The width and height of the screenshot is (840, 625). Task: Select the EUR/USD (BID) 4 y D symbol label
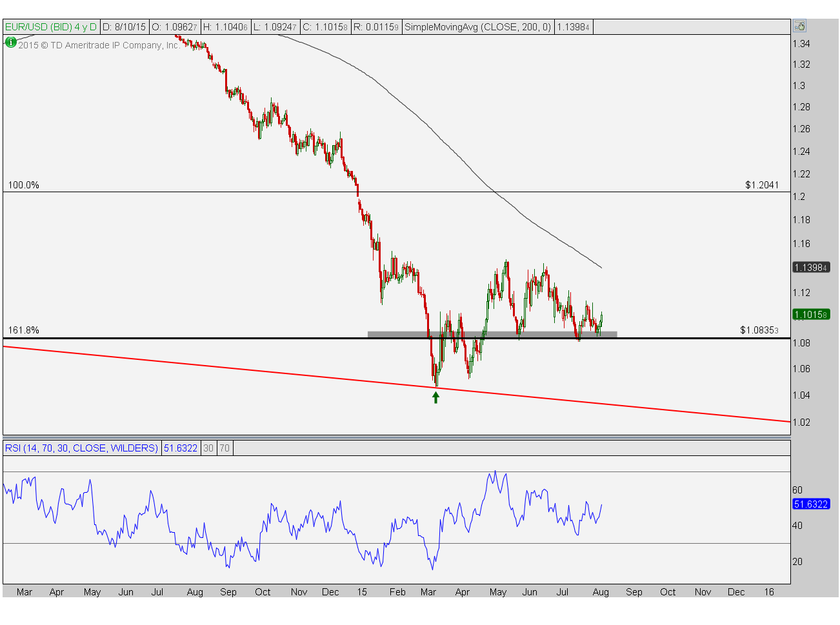[x=51, y=27]
